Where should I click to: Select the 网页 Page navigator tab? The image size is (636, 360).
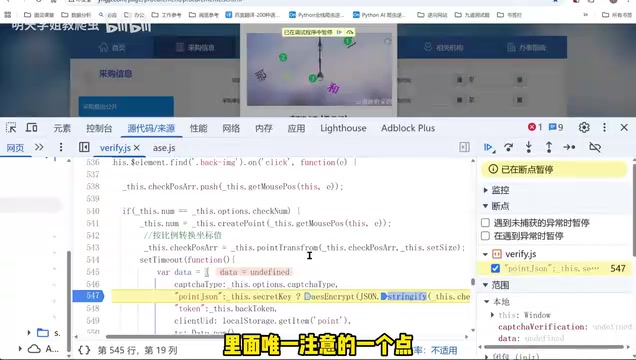[15, 148]
